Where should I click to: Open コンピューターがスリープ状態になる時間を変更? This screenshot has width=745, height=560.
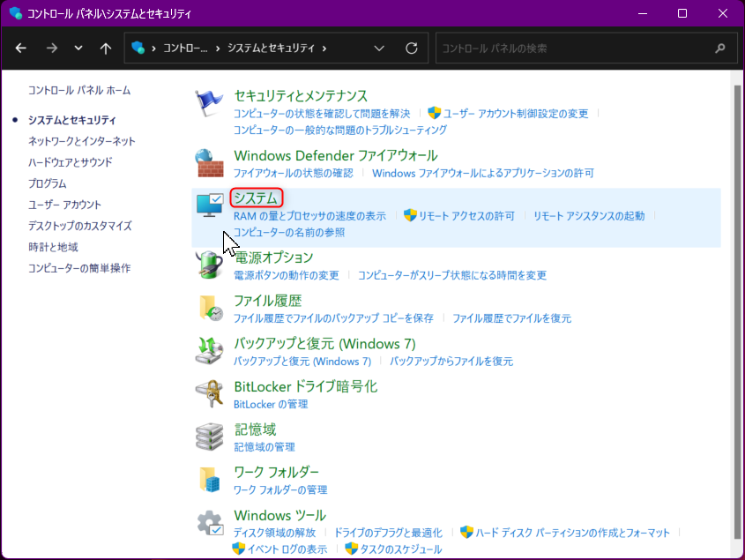pyautogui.click(x=452, y=276)
